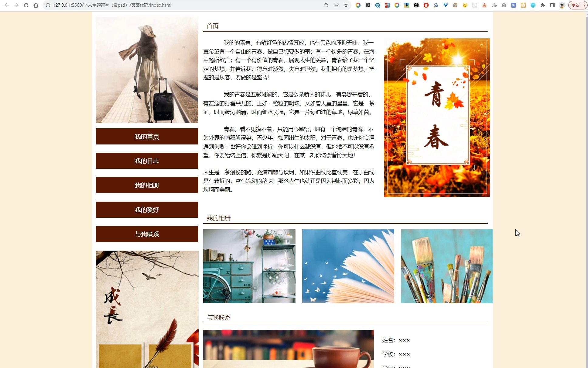Click the 我的爱好 sidebar link
588x368 pixels.
147,210
